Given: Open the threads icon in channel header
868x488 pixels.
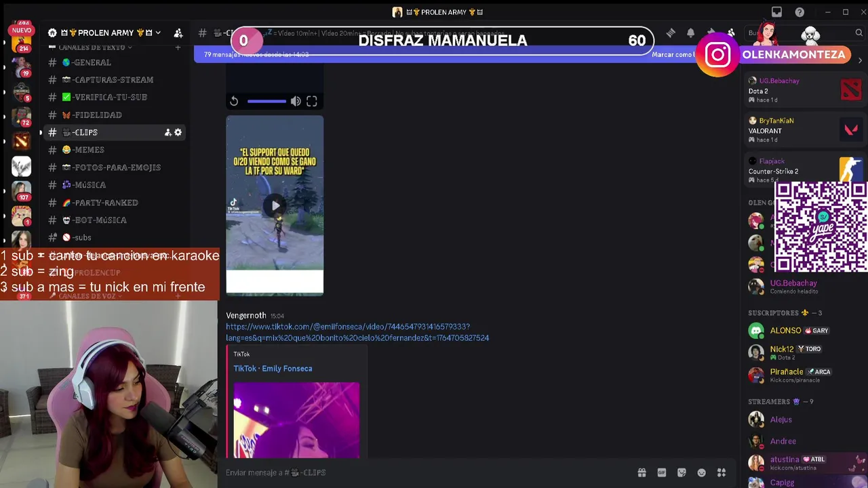Looking at the screenshot, I should coord(671,33).
